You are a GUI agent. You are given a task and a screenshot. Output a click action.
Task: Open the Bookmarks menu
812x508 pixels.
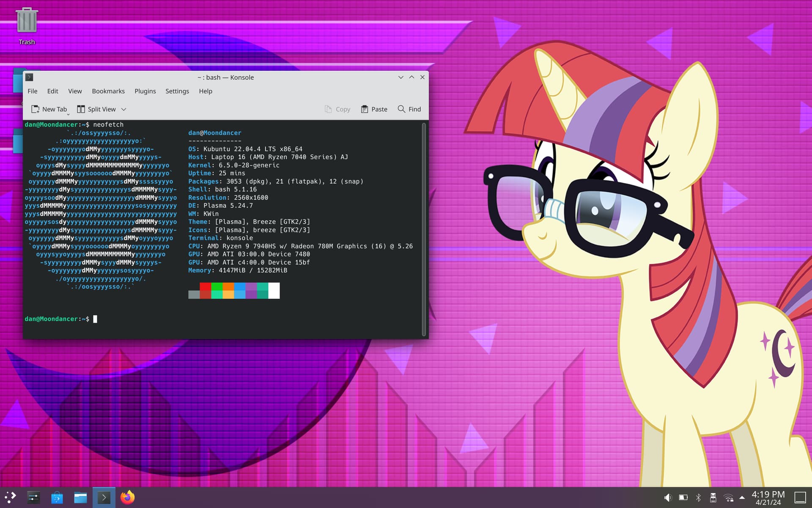(x=108, y=91)
